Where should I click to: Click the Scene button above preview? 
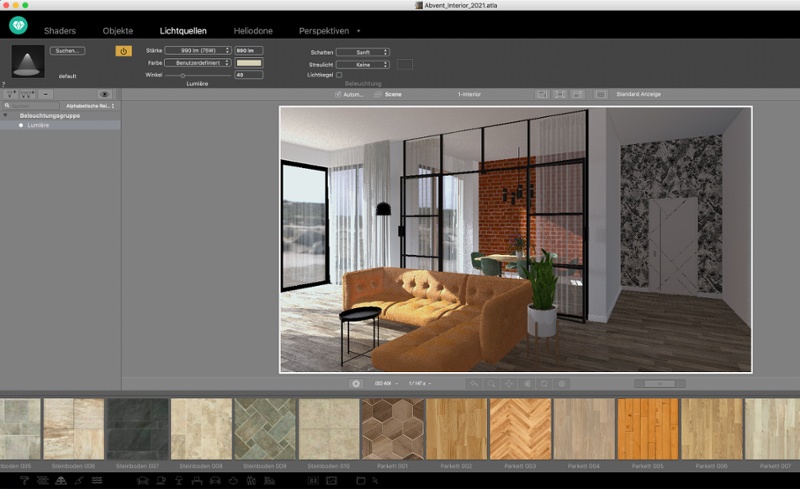[x=393, y=94]
